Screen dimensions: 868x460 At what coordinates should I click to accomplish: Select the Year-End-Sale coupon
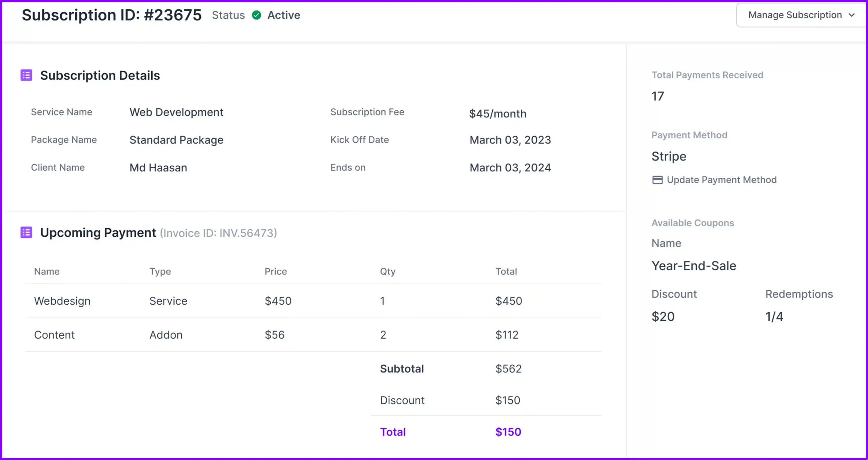(x=694, y=266)
